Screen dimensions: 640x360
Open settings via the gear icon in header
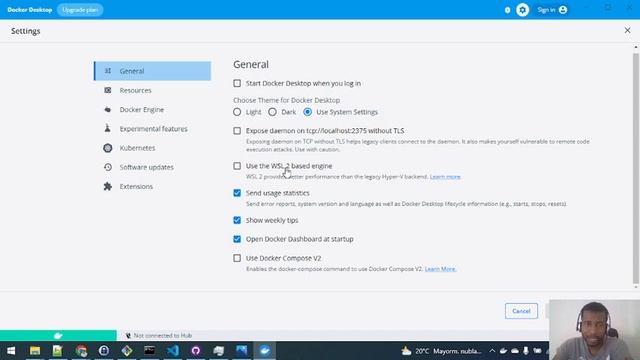522,10
